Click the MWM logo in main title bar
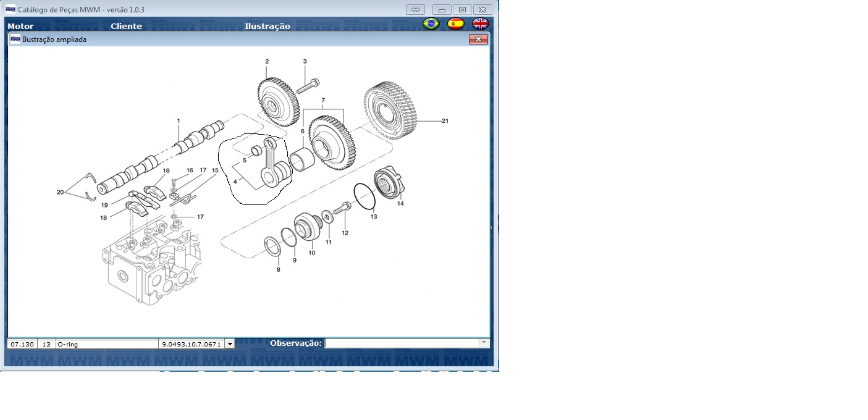The height and width of the screenshot is (420, 868). (x=10, y=9)
